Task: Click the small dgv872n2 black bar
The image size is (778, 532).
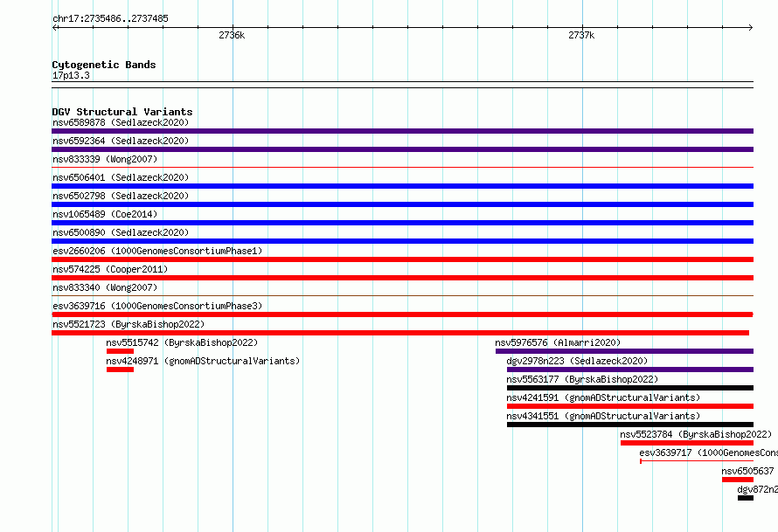Action: (746, 498)
